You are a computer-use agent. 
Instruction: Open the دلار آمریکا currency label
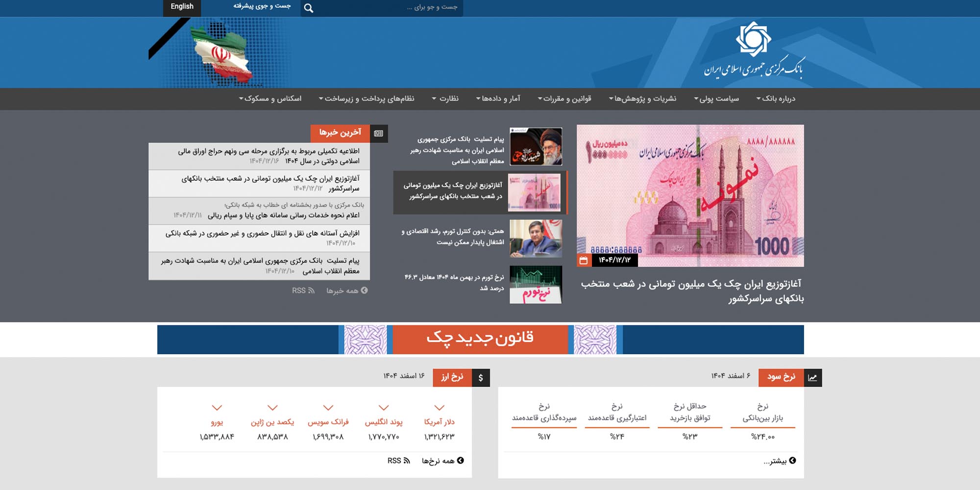pos(440,422)
